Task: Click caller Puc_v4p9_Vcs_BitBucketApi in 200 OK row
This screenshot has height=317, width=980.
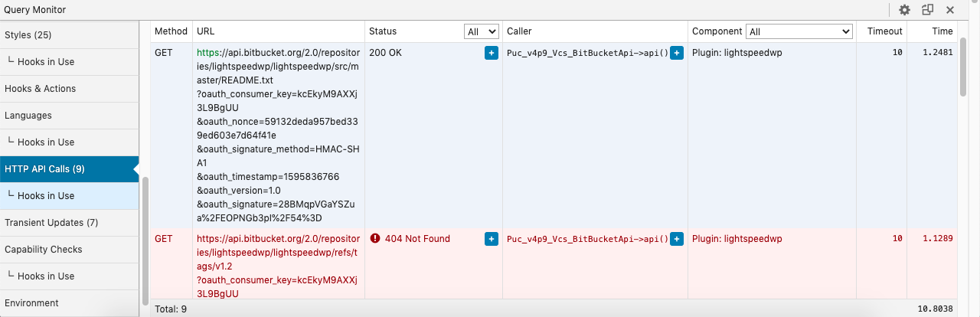Action: coord(586,53)
